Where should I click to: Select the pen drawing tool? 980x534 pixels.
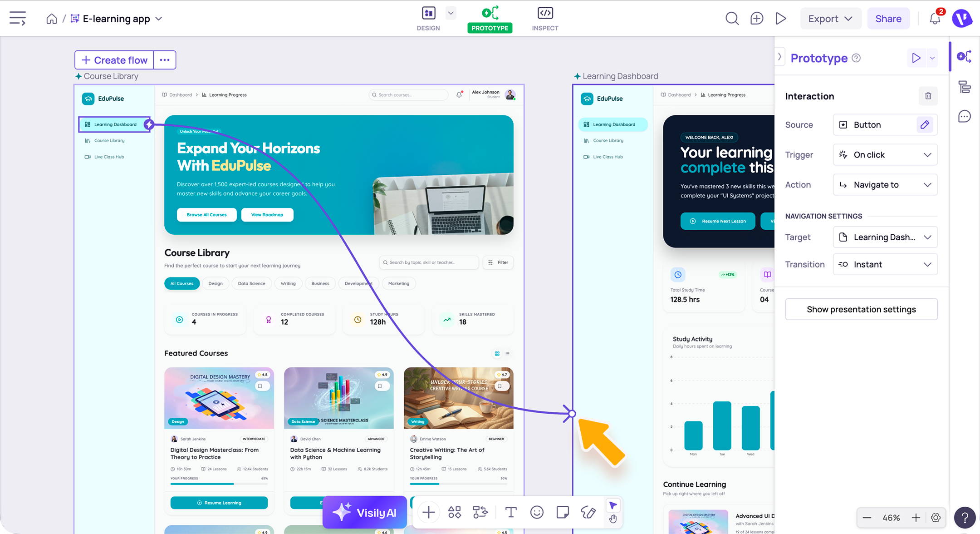pos(588,512)
